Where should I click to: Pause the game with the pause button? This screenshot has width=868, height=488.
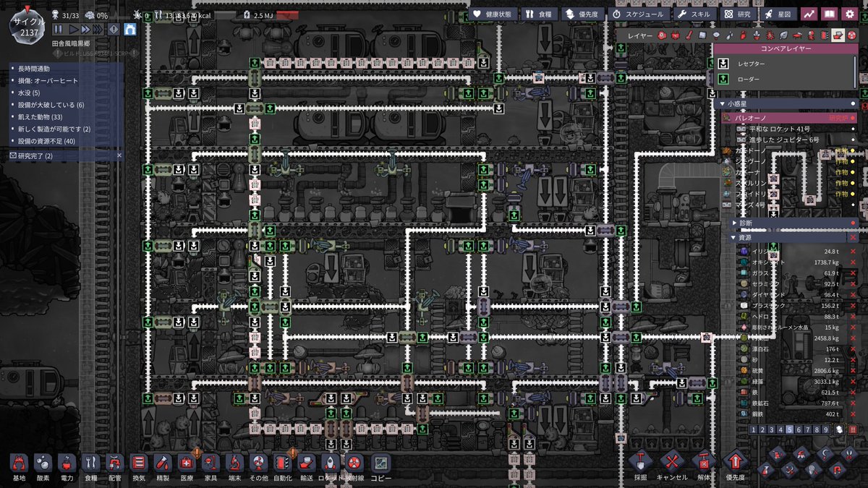click(57, 30)
